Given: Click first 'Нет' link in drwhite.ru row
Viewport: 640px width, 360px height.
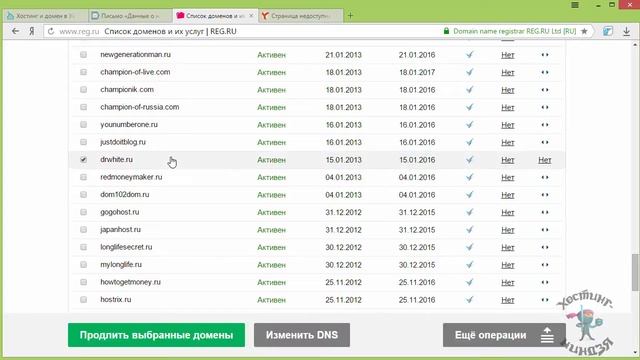Looking at the screenshot, I should click(507, 160).
